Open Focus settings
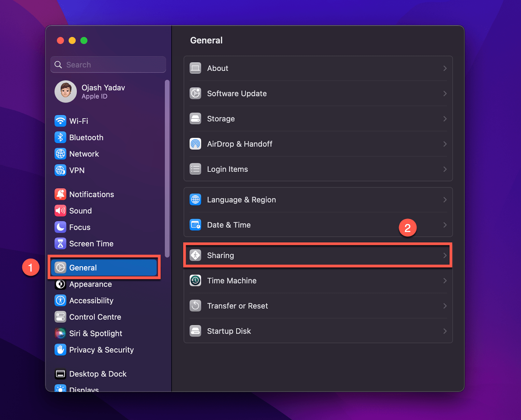 click(x=80, y=227)
